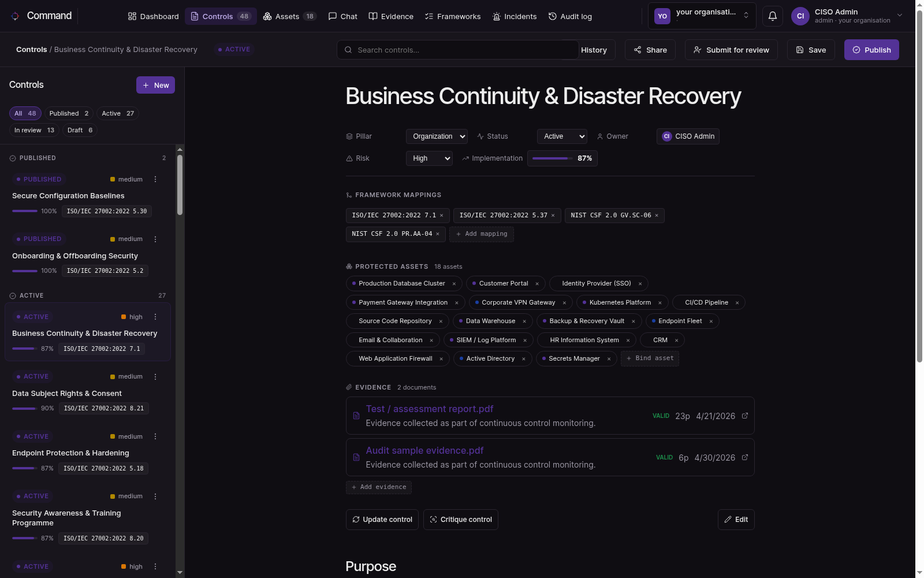
Task: Open the Risk dropdown
Action: click(x=429, y=158)
